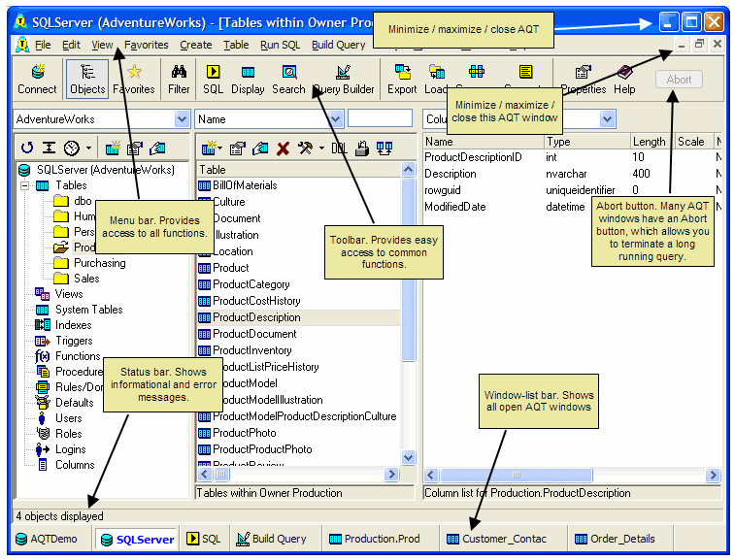Select the Purchasing folder
The height and width of the screenshot is (560, 735).
89,263
